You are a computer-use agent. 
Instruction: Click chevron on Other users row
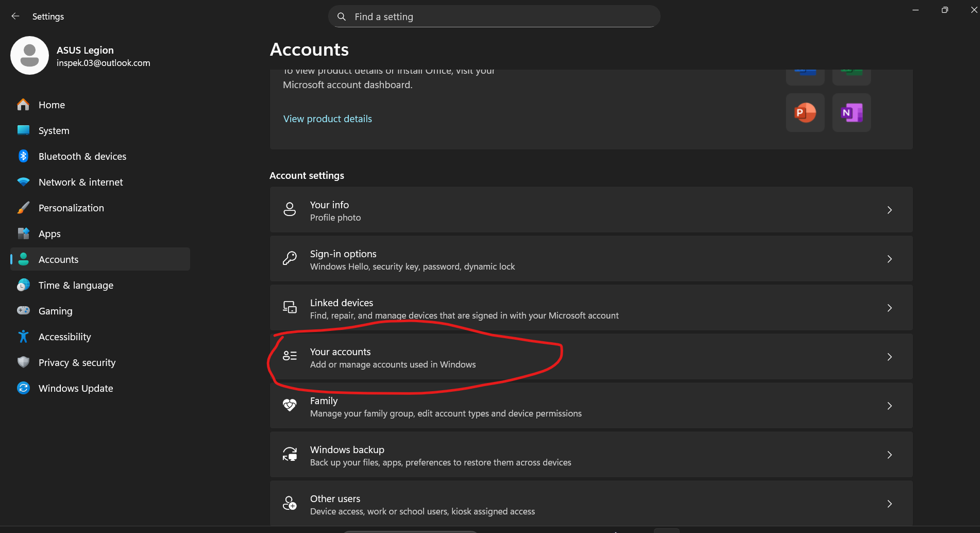pos(889,504)
